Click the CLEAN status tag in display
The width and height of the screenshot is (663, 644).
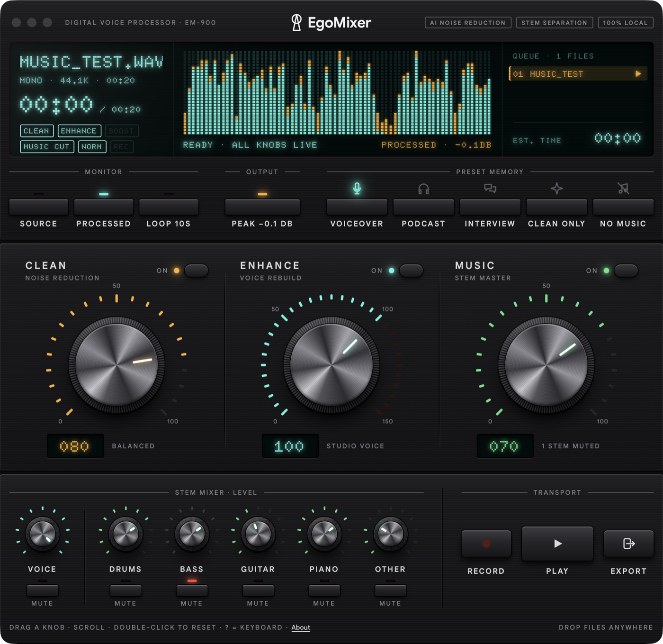(x=36, y=131)
